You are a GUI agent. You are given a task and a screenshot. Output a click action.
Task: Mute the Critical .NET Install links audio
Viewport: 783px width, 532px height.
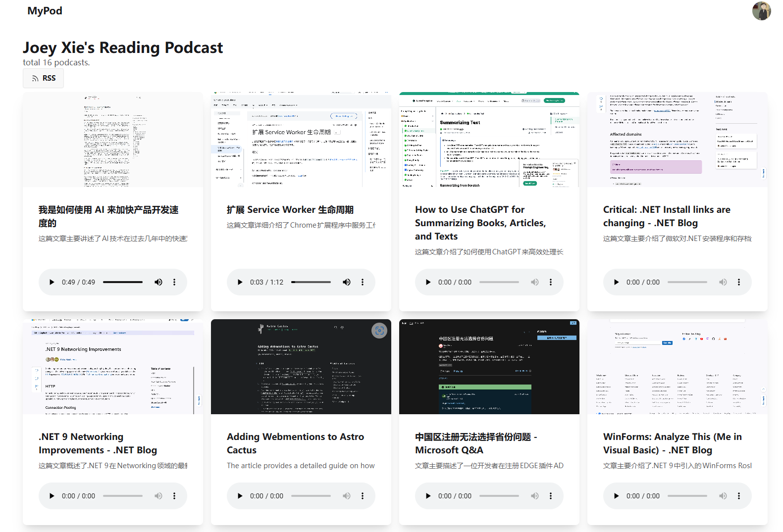[x=723, y=282]
